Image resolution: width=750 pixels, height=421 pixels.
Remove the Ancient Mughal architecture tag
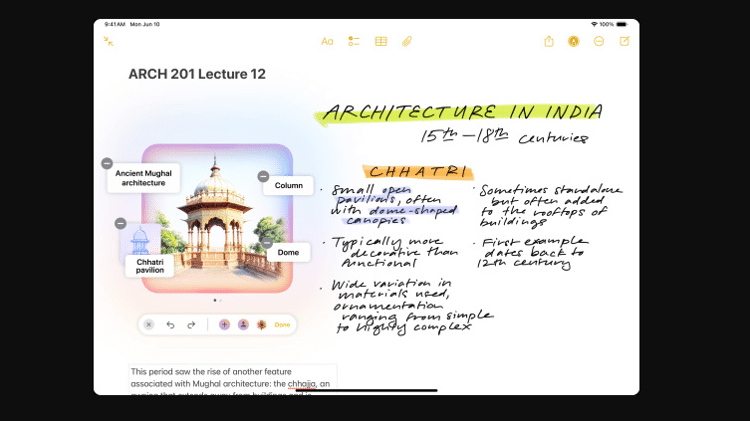click(107, 163)
